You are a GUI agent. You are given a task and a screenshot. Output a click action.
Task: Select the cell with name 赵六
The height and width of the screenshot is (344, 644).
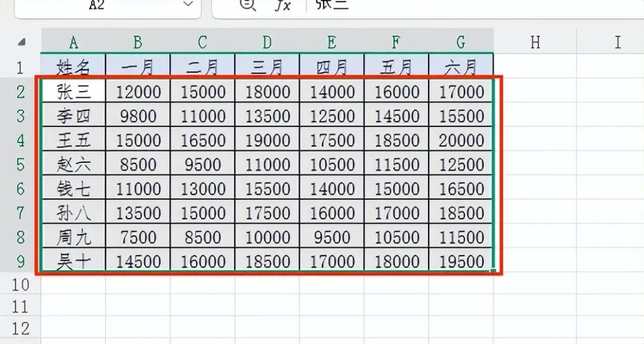click(73, 164)
